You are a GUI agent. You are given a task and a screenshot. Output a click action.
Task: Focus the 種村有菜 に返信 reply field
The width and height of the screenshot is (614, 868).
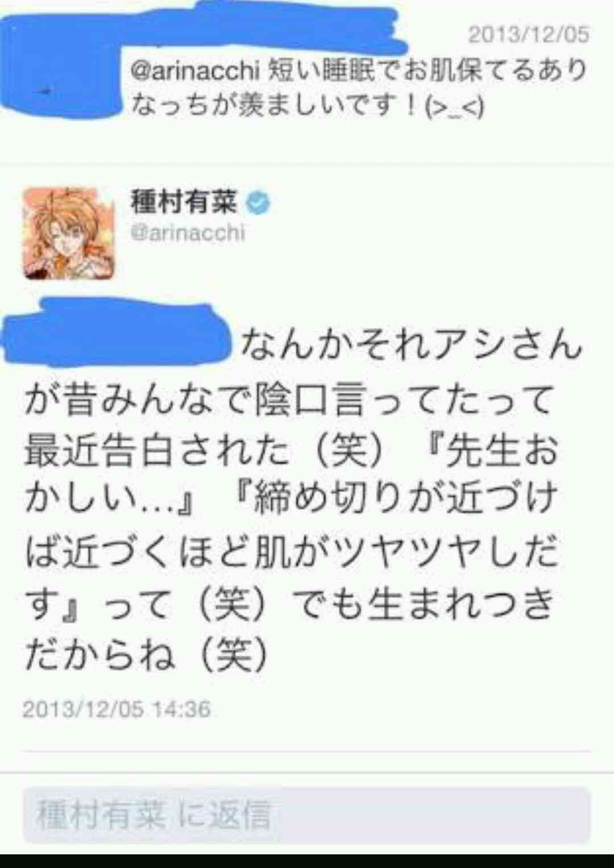pos(306,815)
